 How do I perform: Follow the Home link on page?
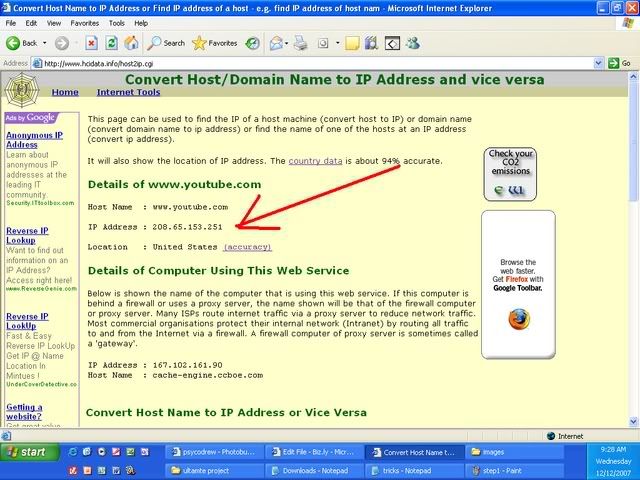pos(65,92)
